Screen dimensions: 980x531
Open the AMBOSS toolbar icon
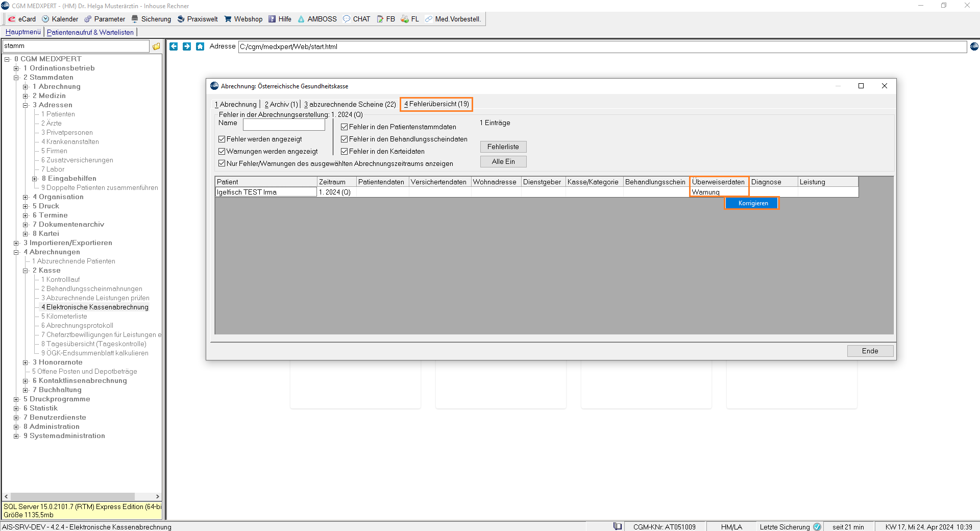click(301, 19)
